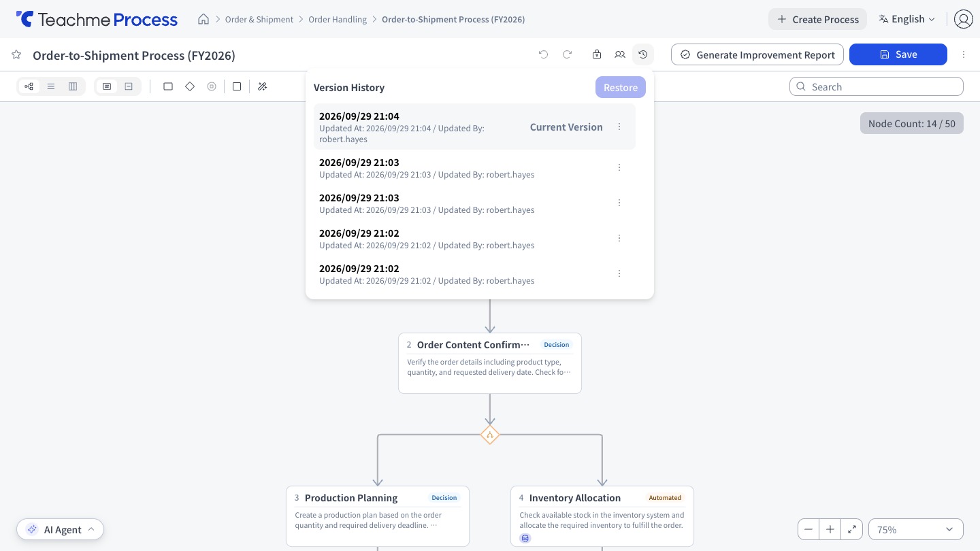Open options for last 21:02 version

(619, 273)
